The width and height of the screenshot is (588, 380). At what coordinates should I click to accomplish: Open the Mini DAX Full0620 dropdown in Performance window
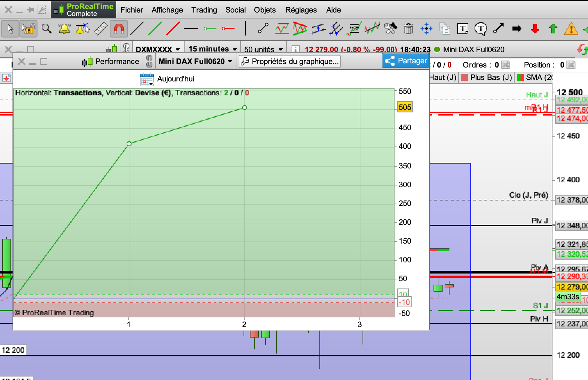(196, 61)
